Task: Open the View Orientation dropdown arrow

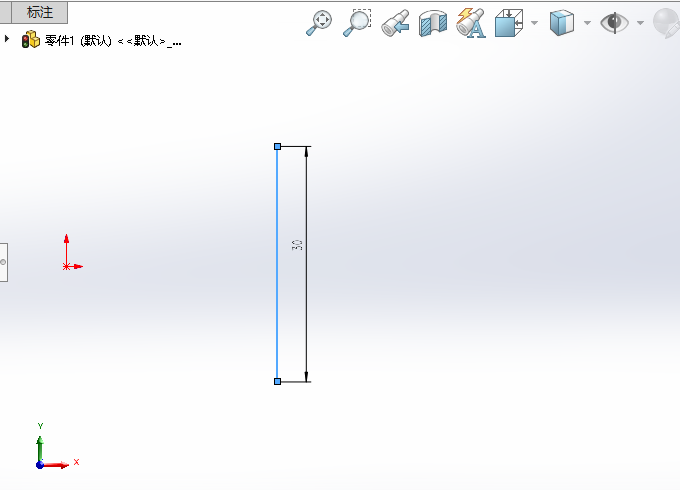Action: [x=534, y=23]
